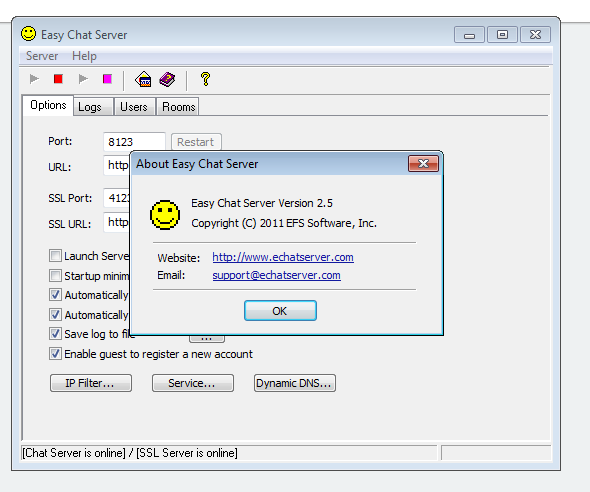
Task: Uncheck the second Automatically checkbox
Action: pyautogui.click(x=55, y=314)
